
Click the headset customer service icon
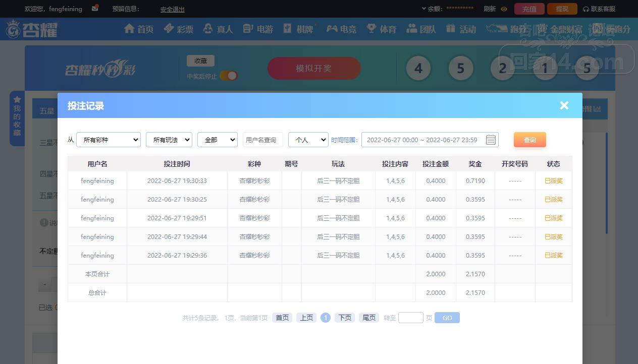point(586,9)
